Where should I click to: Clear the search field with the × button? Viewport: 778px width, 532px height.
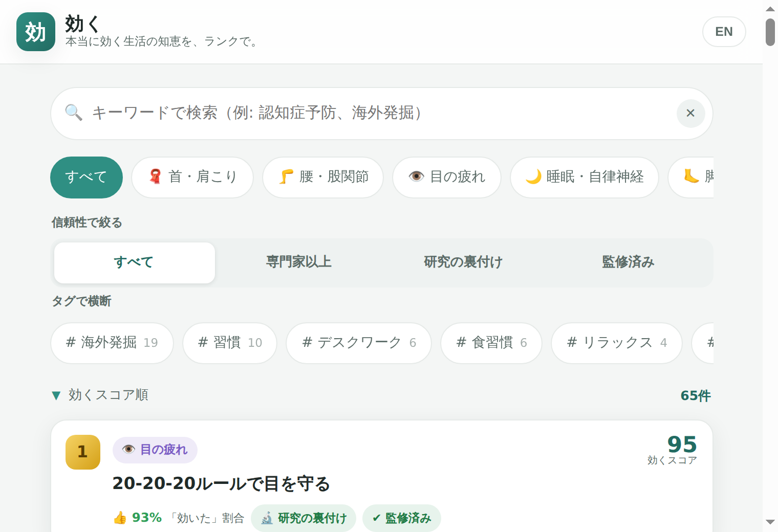point(690,113)
